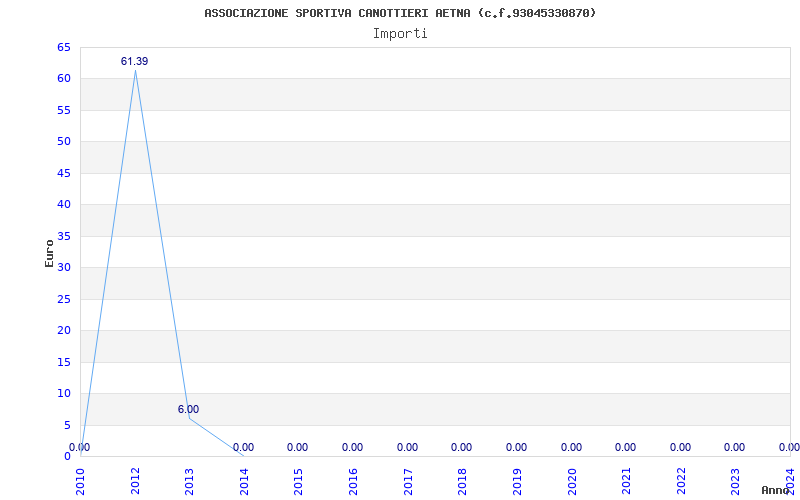The height and width of the screenshot is (500, 800).
Task: Click the 0.00 value above 2016
Action: 353,447
